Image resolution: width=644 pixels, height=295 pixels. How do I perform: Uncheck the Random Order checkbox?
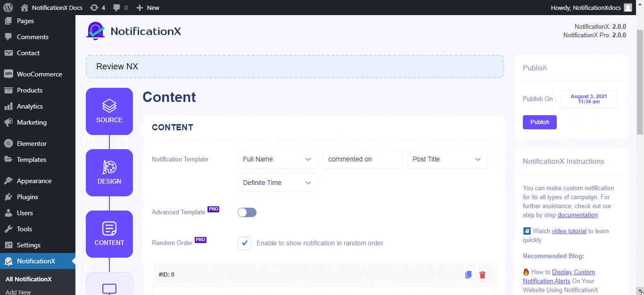point(245,243)
